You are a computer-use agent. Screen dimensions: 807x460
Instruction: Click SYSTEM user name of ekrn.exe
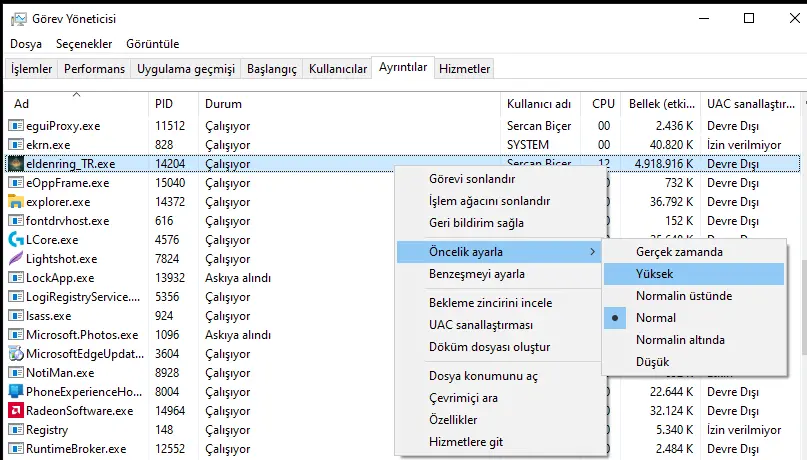coord(528,145)
